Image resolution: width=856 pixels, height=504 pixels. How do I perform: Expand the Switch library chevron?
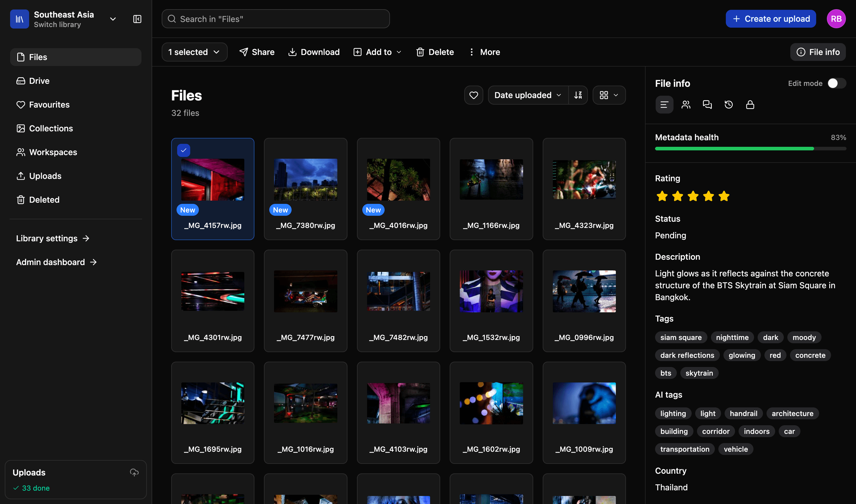113,19
